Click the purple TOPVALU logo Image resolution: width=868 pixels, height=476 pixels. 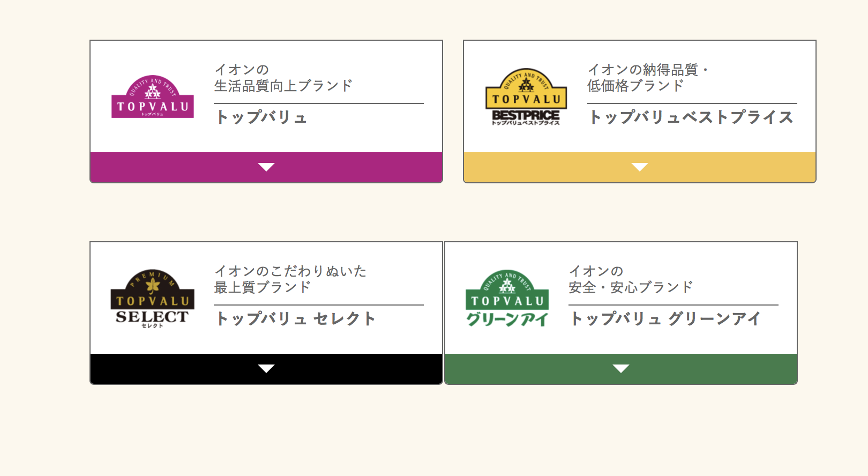(x=153, y=96)
